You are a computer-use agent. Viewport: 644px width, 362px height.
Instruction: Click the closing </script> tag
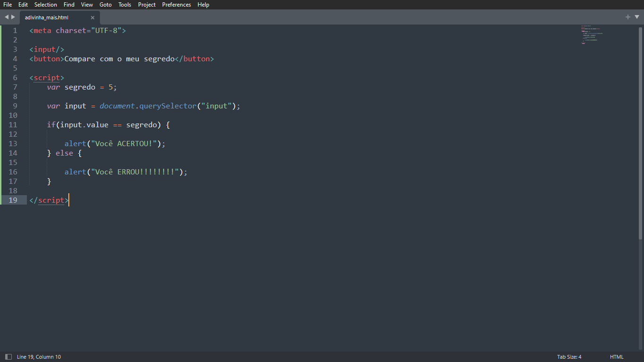pos(49,200)
